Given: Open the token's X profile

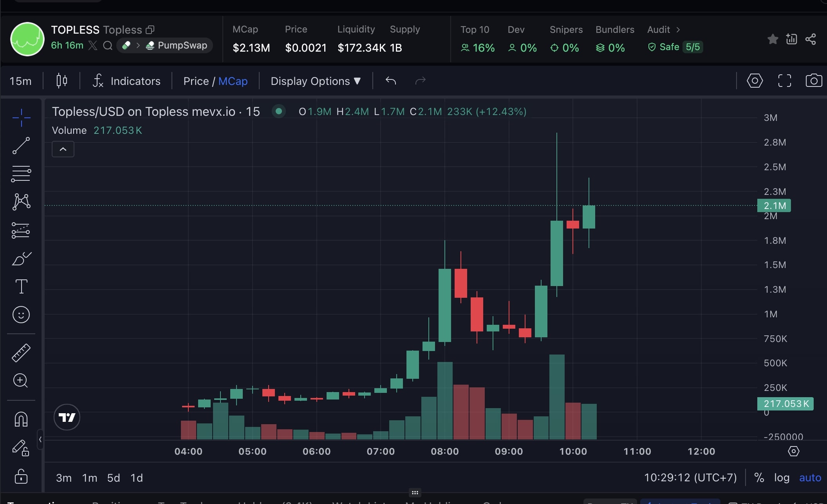Looking at the screenshot, I should 93,45.
